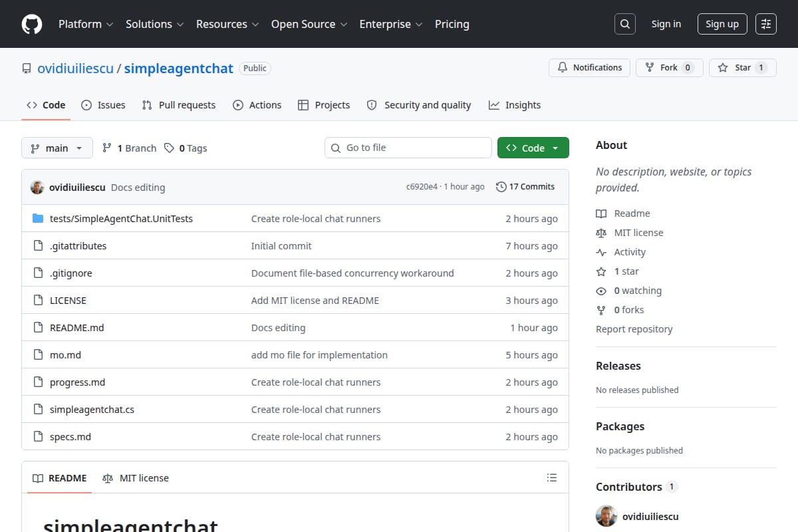Click the branch icon next to '1 Branch'
Viewport: 798px width, 532px height.
(x=107, y=148)
